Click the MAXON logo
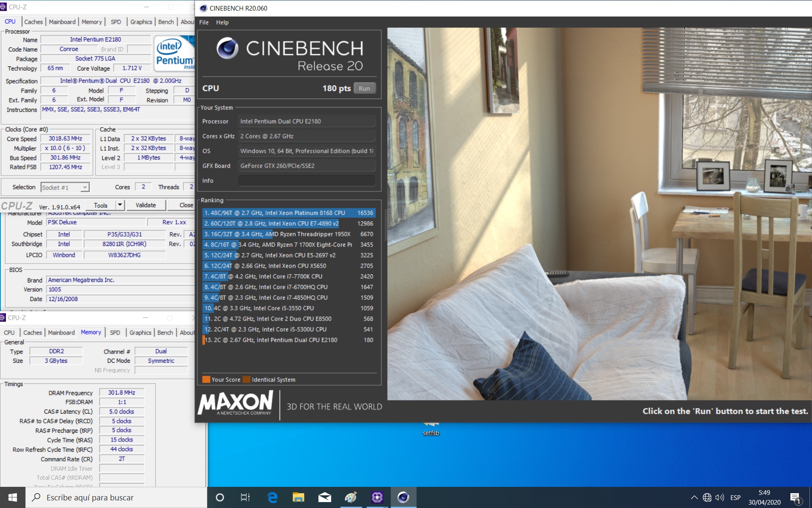The image size is (812, 508). pos(236,403)
